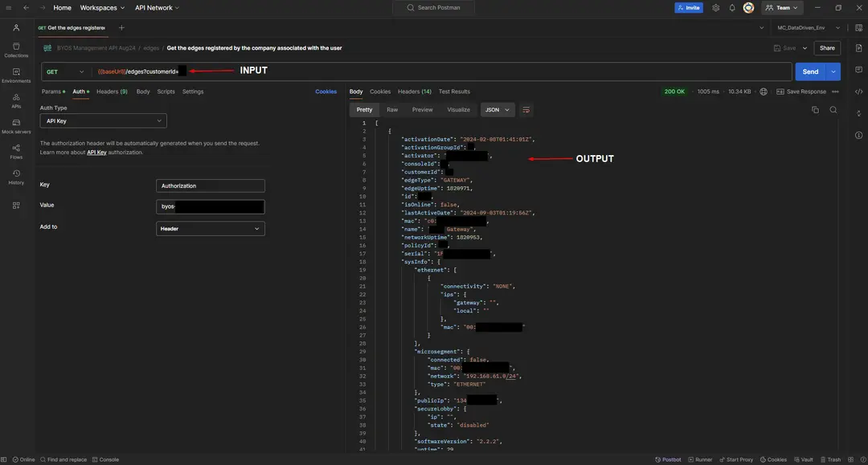
Task: Open Postbot from the status bar
Action: click(668, 459)
